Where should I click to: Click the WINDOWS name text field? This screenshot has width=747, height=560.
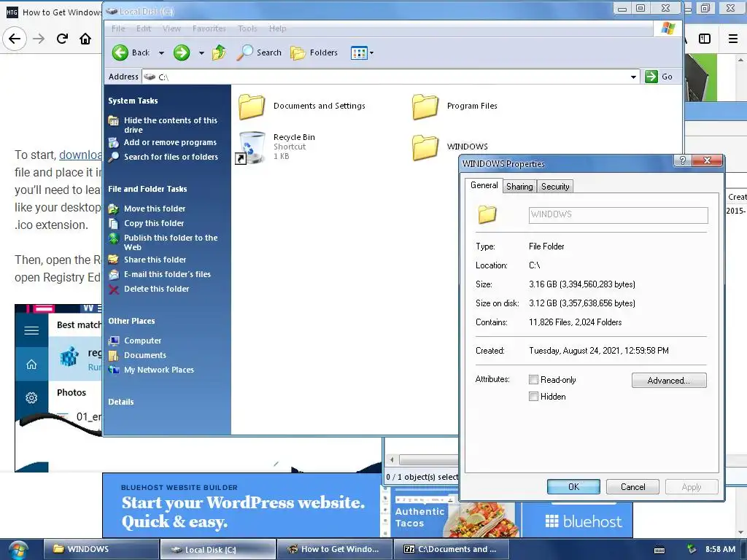(619, 215)
